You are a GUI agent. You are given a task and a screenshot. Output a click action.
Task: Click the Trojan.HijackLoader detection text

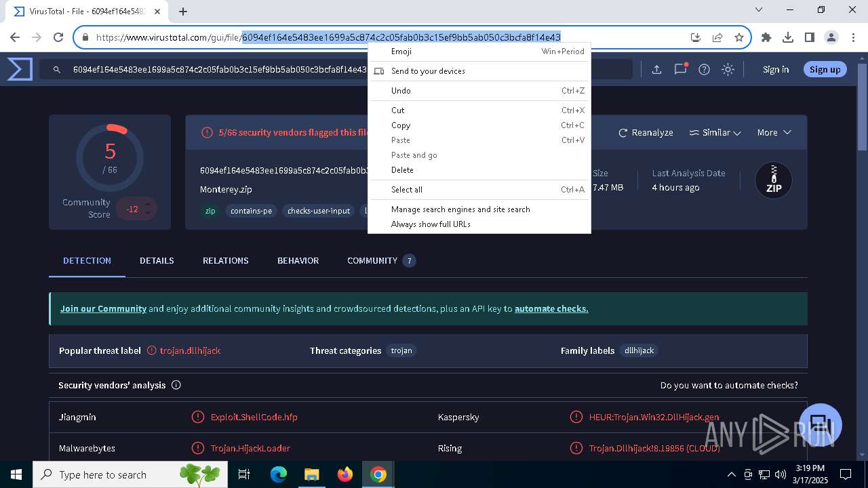point(250,448)
